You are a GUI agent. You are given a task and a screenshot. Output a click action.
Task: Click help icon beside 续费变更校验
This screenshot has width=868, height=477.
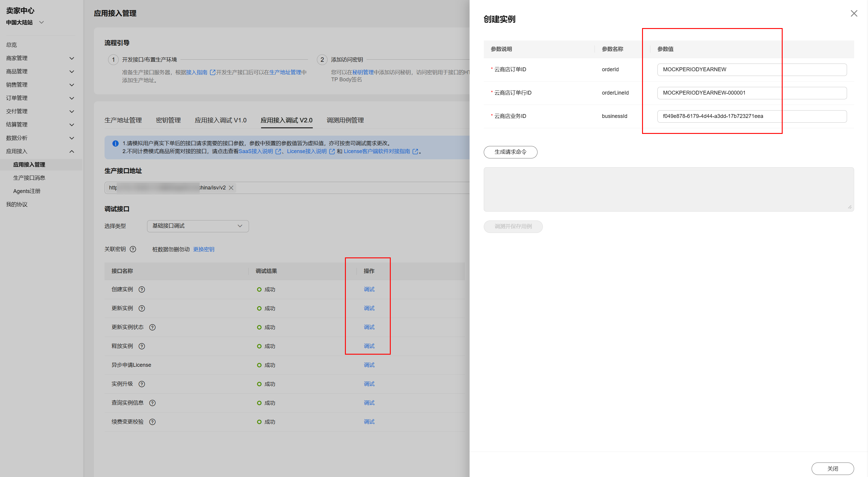pos(152,422)
